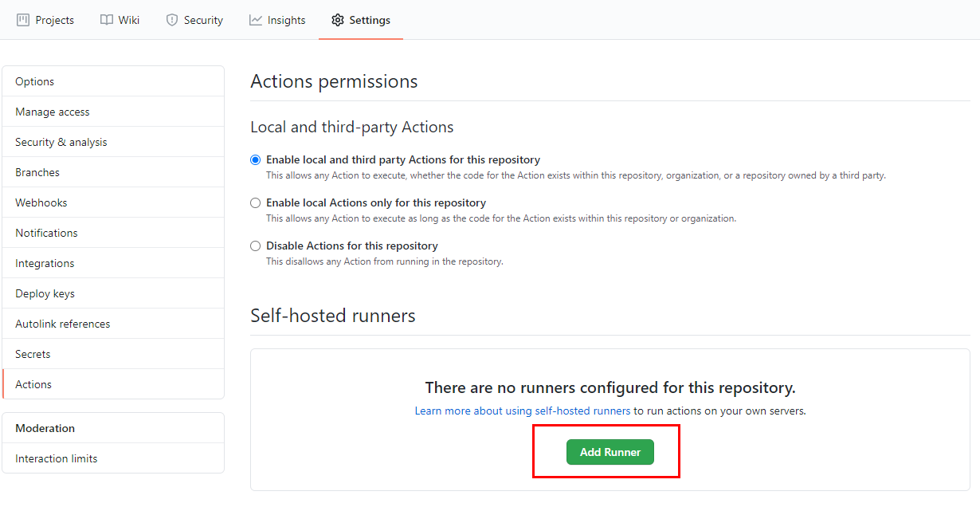The image size is (980, 507).
Task: Open Interaction limits under Moderation
Action: (x=113, y=458)
